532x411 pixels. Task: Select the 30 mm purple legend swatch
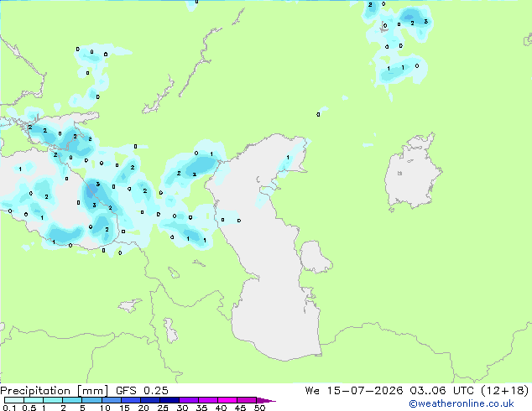189,400
